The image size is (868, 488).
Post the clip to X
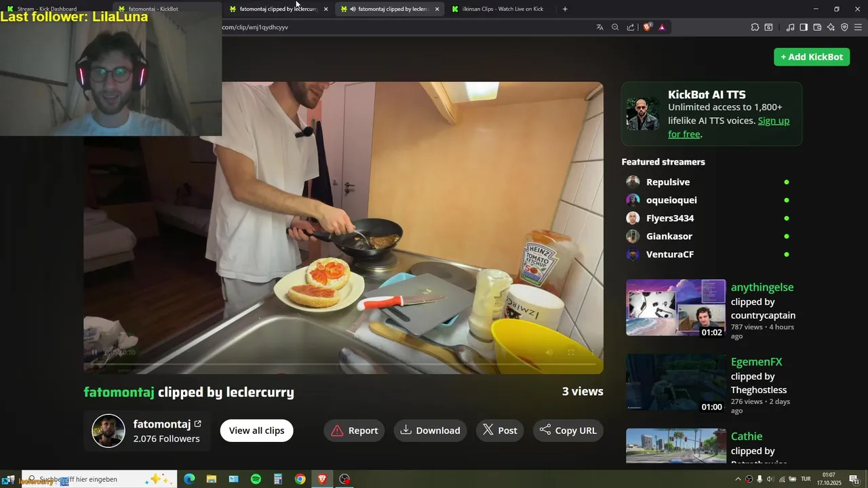click(x=500, y=430)
